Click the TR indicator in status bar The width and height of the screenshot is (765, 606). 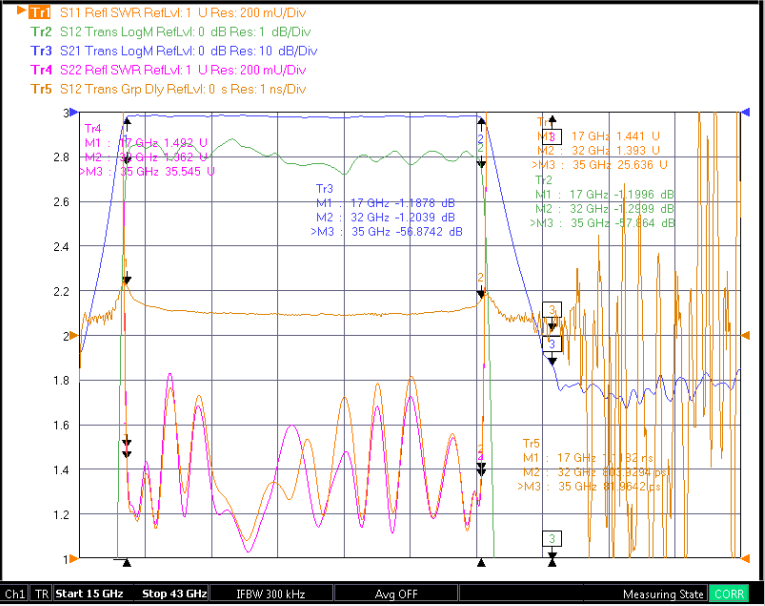click(x=41, y=594)
